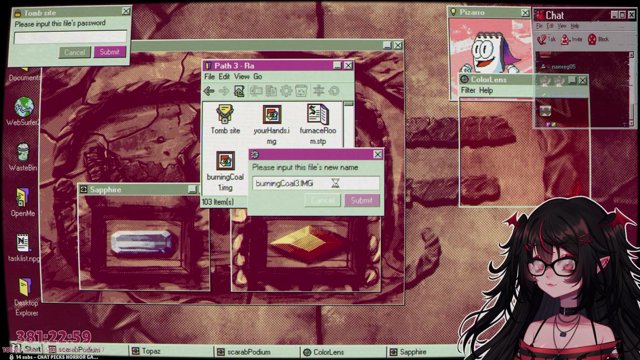This screenshot has height=360, width=640.
Task: Close the Pizarro window
Action: point(525,13)
